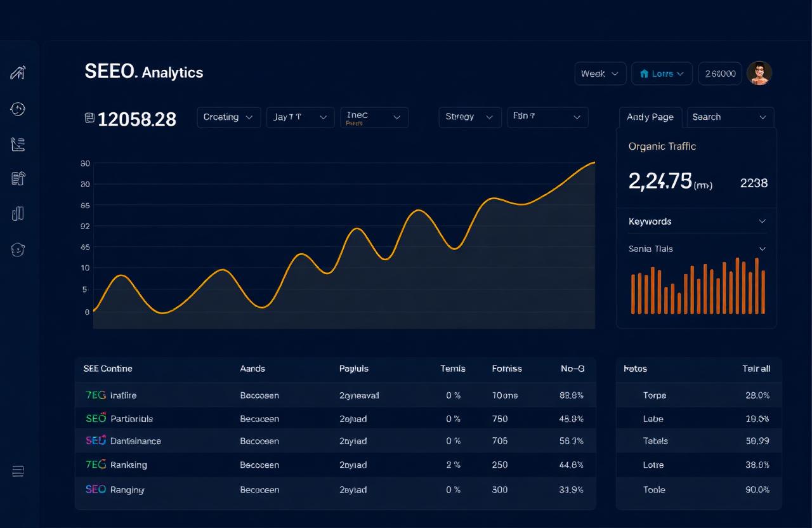Open the Crceting dropdown filter
812x528 pixels.
(229, 117)
